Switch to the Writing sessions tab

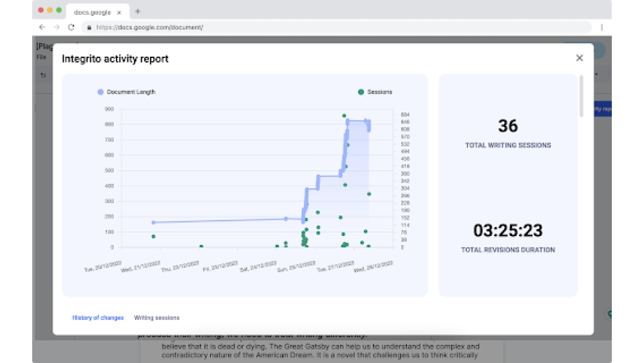click(x=156, y=318)
